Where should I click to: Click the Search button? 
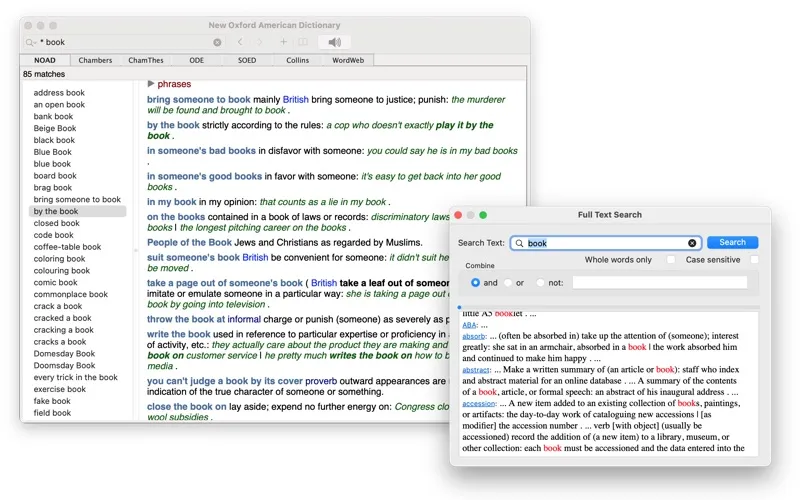click(x=732, y=242)
